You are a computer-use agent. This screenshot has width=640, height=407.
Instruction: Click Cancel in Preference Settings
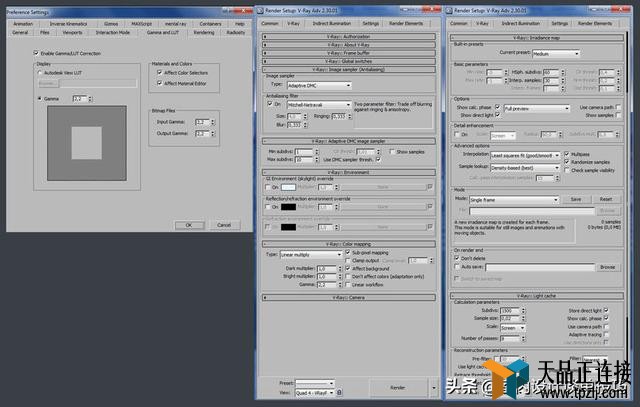(x=224, y=225)
